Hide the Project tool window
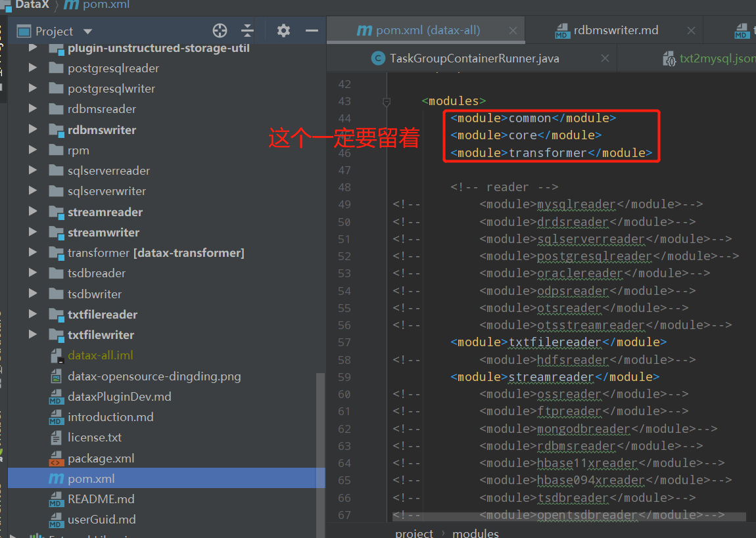 [x=313, y=30]
